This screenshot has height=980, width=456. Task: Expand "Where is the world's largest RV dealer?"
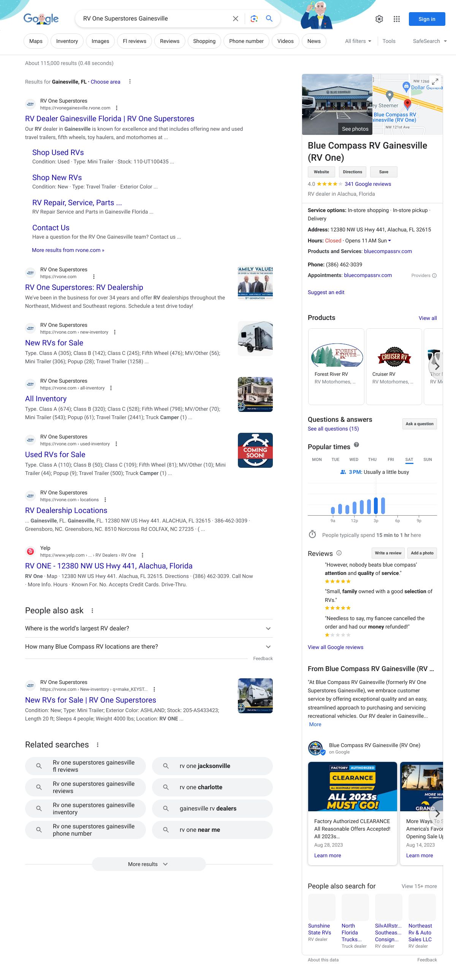(x=149, y=629)
